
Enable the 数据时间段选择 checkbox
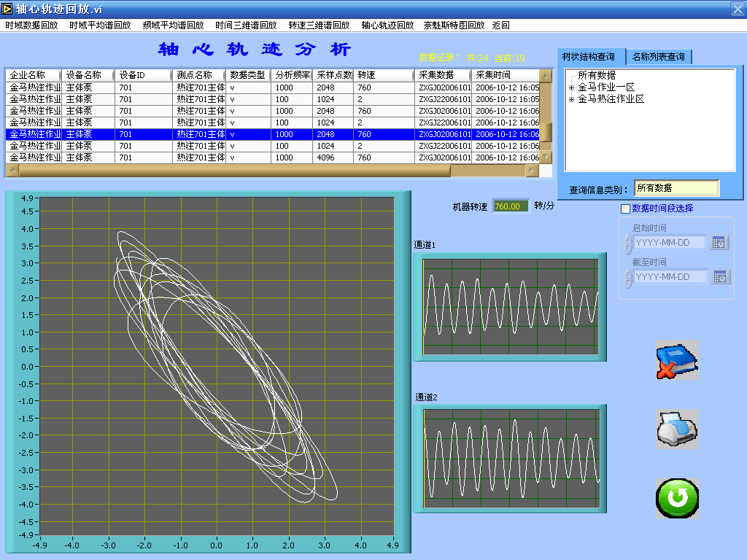pos(625,209)
